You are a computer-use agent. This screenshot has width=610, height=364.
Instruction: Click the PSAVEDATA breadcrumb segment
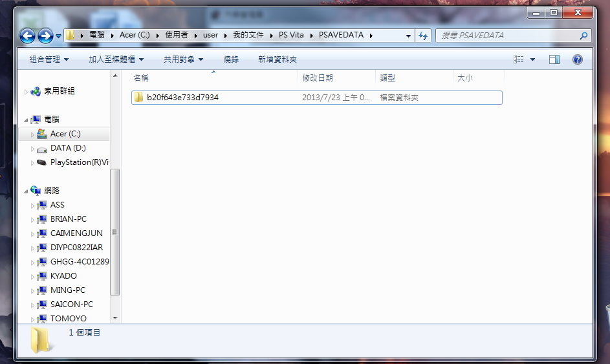pyautogui.click(x=341, y=35)
